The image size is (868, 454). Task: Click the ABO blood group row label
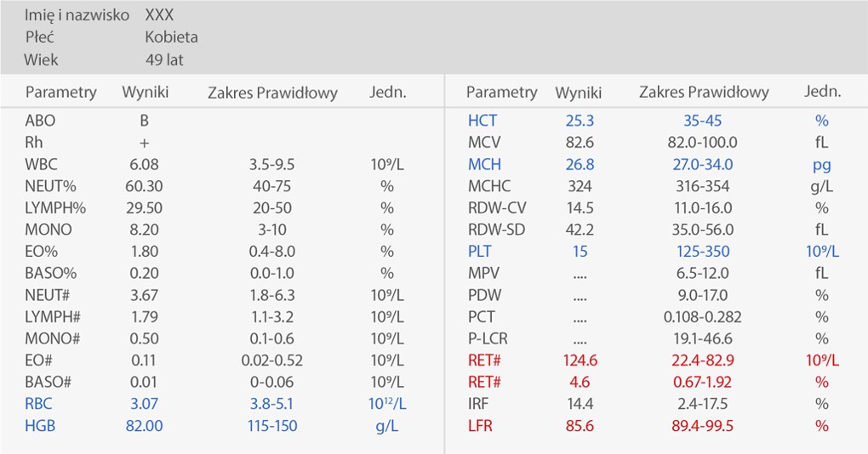click(x=40, y=121)
